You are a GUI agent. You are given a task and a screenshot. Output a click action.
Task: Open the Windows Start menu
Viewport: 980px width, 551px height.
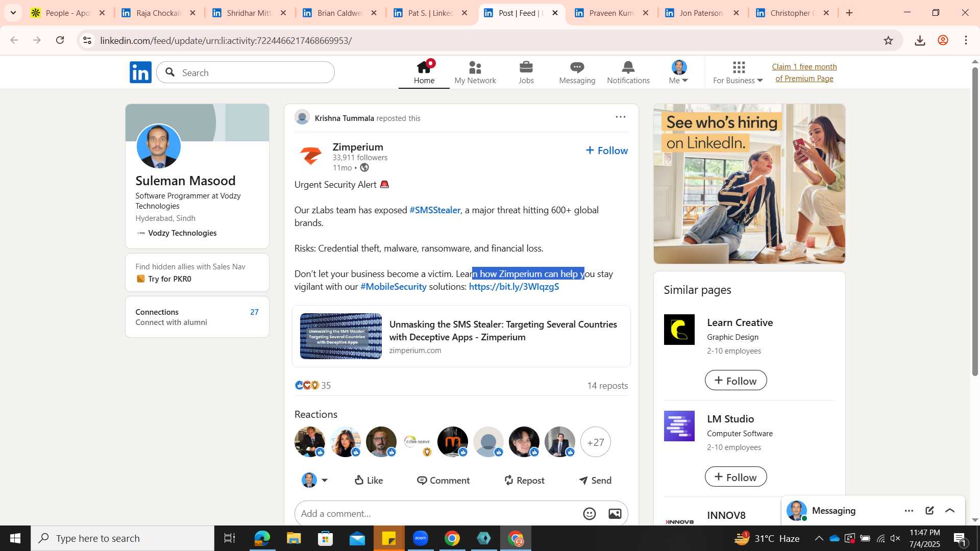point(15,538)
